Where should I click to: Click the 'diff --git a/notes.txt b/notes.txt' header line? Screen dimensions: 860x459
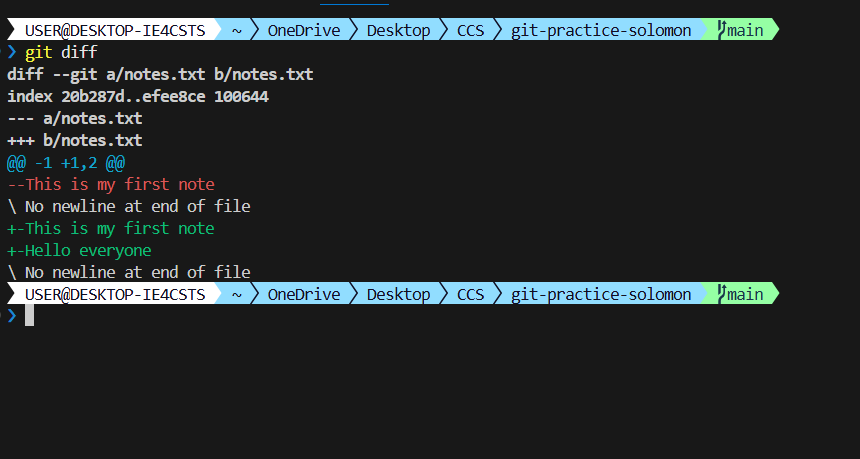pos(160,74)
